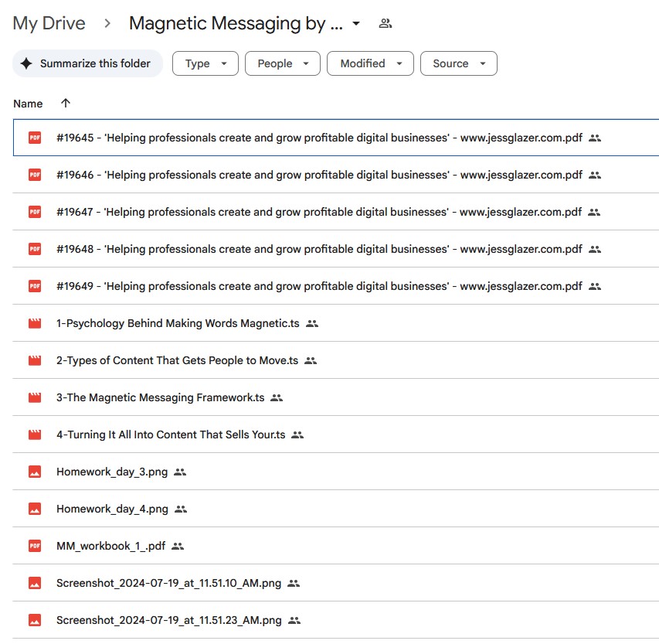The height and width of the screenshot is (644, 659).
Task: Click the shared-people icon beside the folder title
Action: (x=385, y=23)
